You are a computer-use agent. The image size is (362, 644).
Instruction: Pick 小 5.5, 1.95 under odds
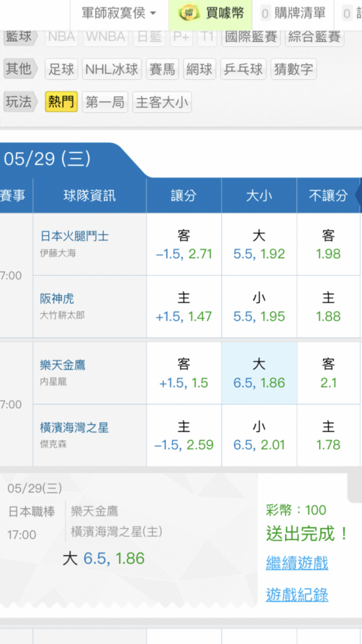(259, 307)
